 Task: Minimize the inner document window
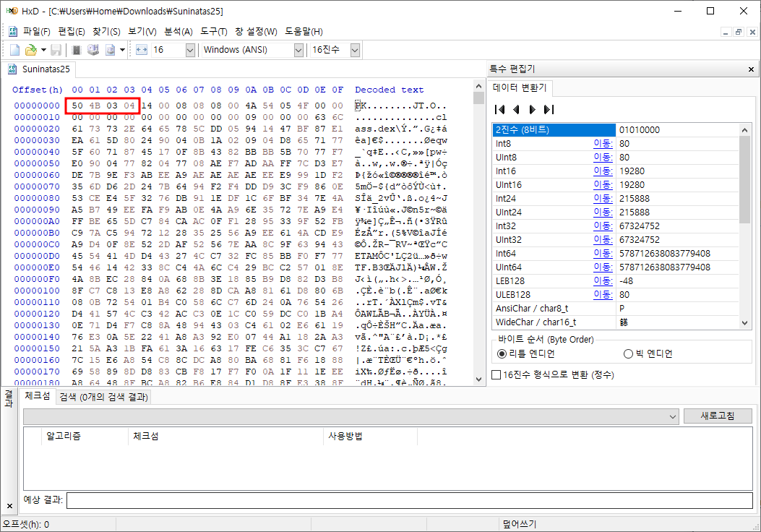coord(726,32)
